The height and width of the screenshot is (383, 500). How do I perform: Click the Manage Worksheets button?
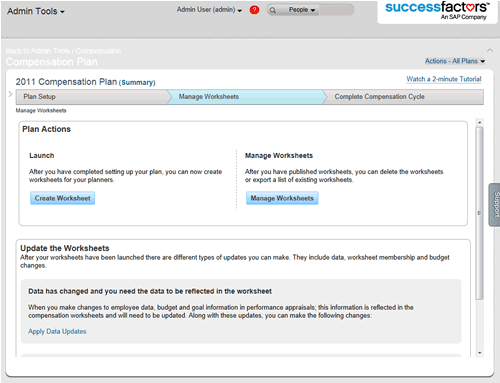pyautogui.click(x=282, y=198)
